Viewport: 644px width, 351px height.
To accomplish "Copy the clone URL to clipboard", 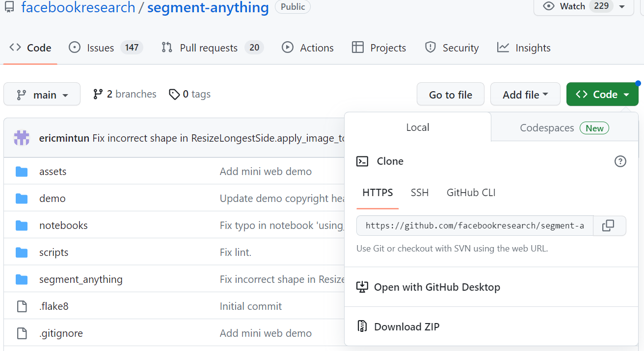I will (608, 226).
